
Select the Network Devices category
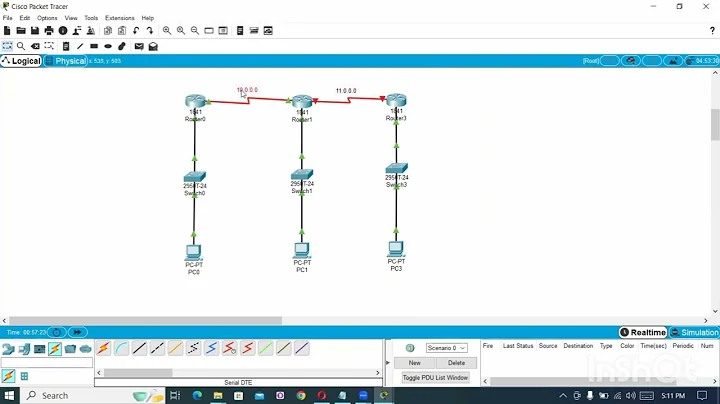click(x=8, y=349)
